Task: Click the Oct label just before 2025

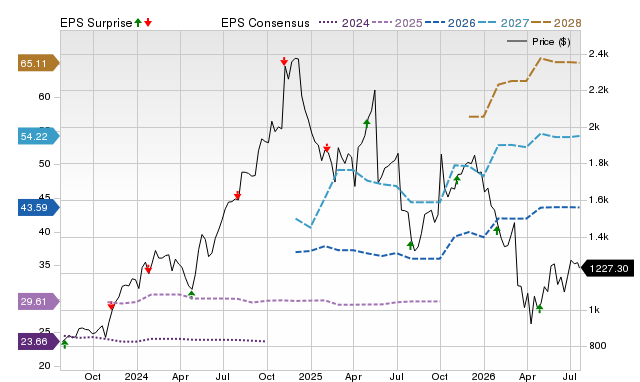Action: pyautogui.click(x=267, y=376)
